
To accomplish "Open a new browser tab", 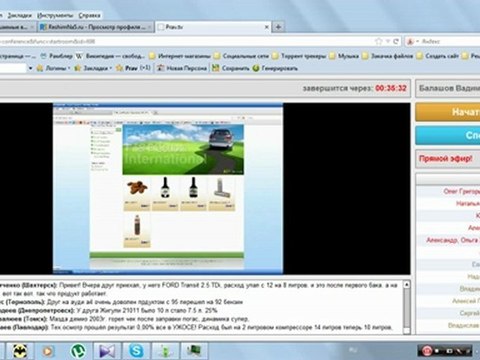I will (278, 27).
